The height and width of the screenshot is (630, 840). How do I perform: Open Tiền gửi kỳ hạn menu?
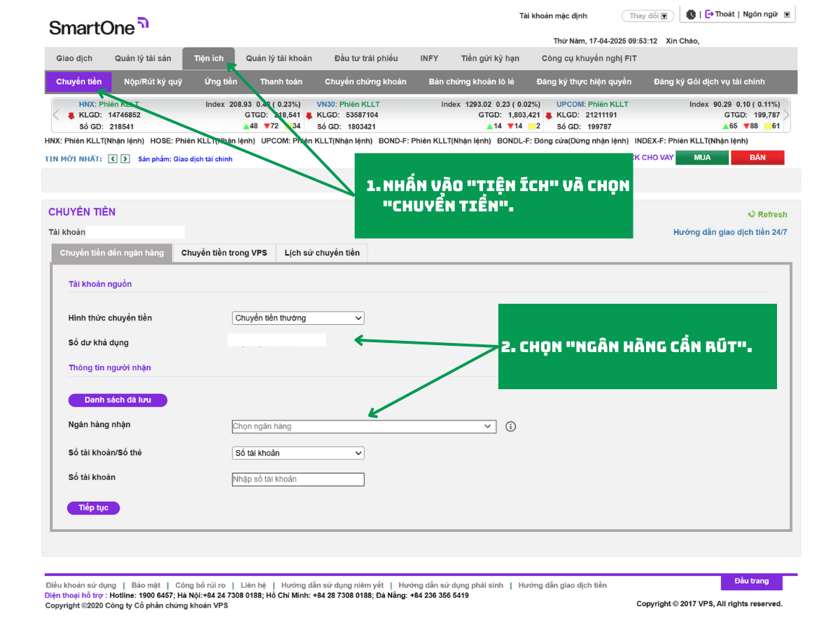[x=490, y=58]
